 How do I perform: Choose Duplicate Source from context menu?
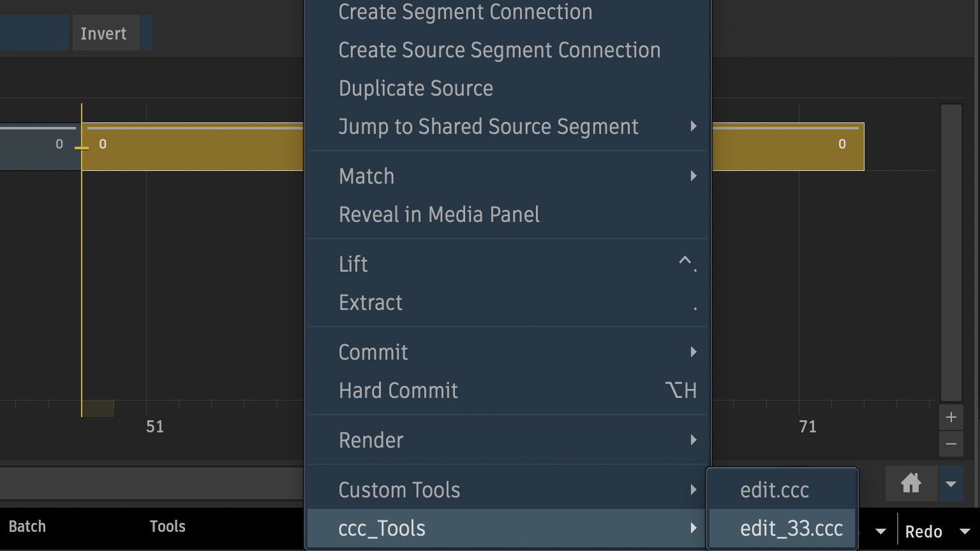point(415,89)
